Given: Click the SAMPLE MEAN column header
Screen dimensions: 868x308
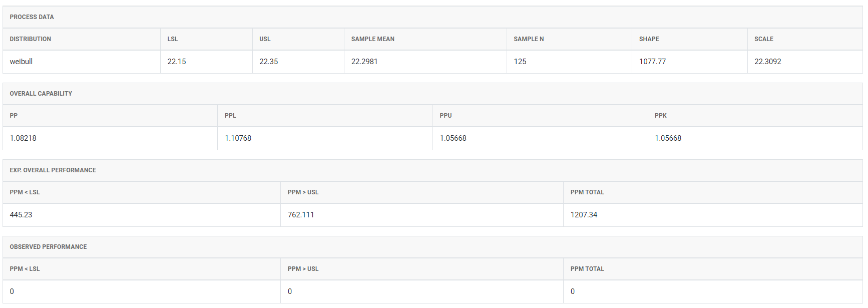Looking at the screenshot, I should pyautogui.click(x=373, y=39).
